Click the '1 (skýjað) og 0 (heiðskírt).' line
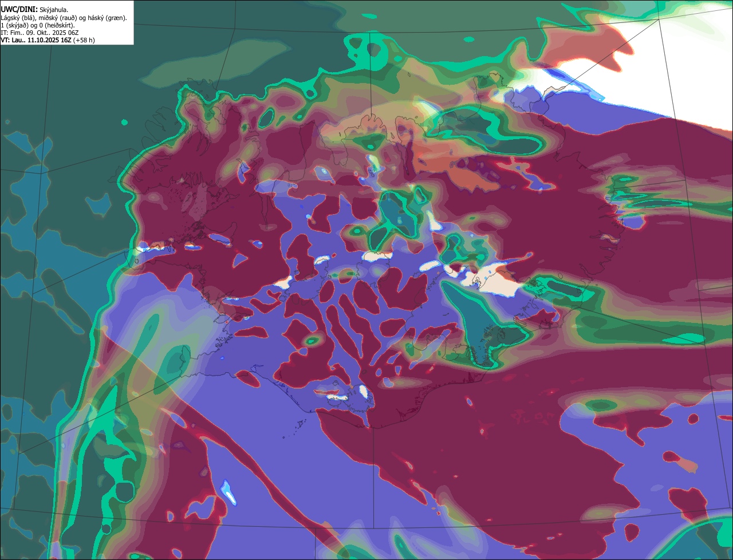The height and width of the screenshot is (560, 733). coord(38,25)
